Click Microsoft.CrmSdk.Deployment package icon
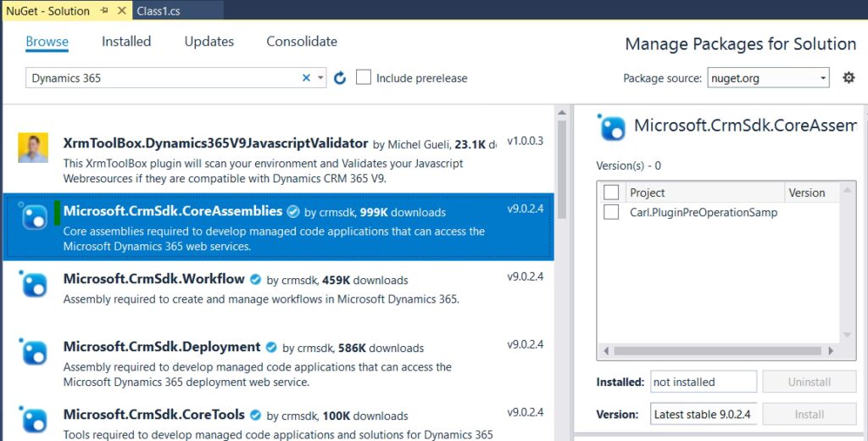The image size is (868, 441). click(x=33, y=351)
